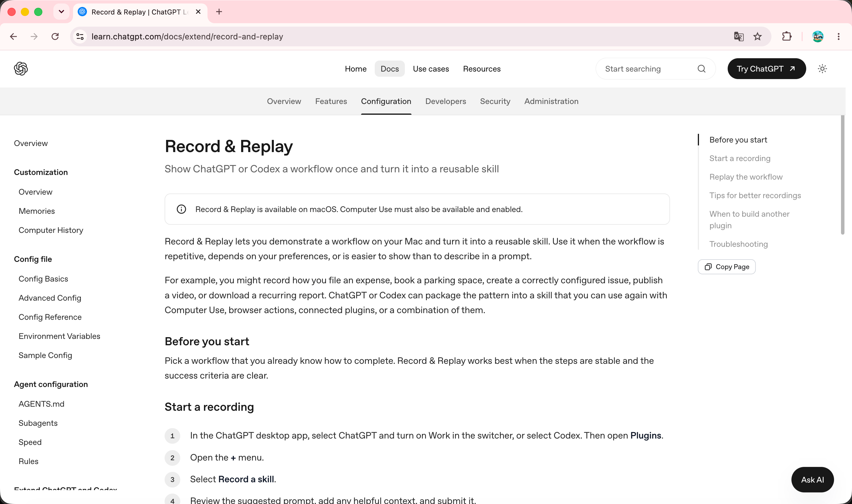Image resolution: width=852 pixels, height=504 pixels.
Task: Click the info icon in the macOS notice
Action: click(181, 209)
